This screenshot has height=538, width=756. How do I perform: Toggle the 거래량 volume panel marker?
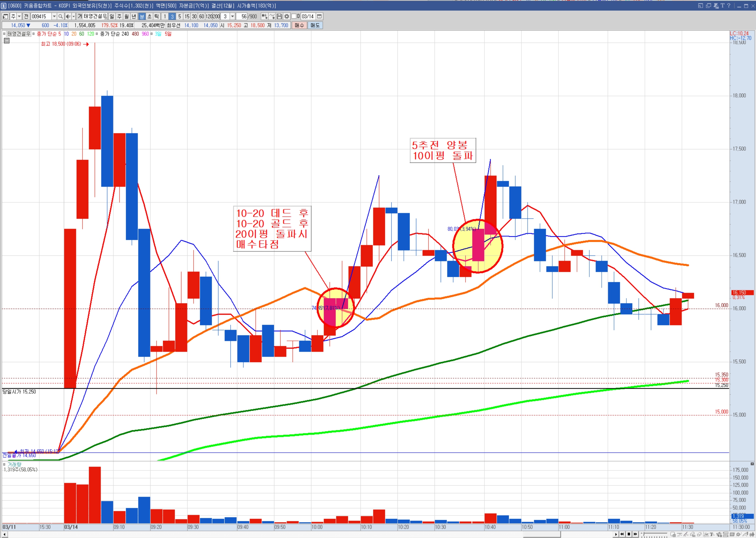tap(4, 465)
